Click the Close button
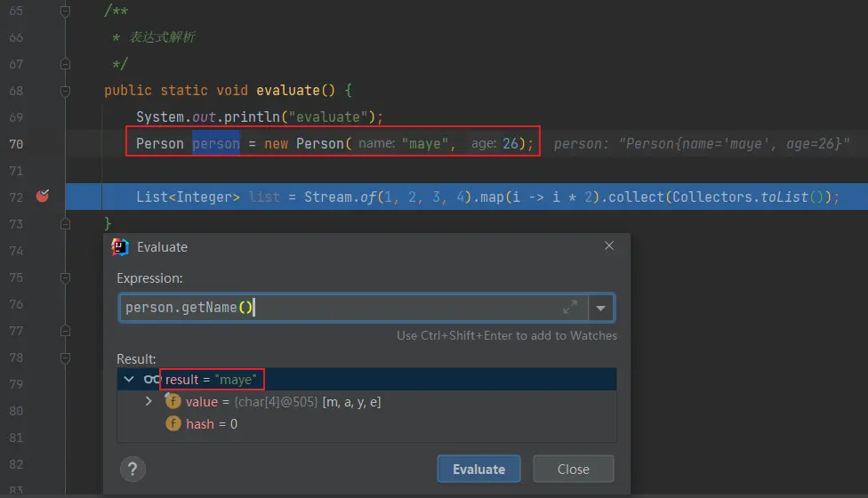This screenshot has height=498, width=868. tap(574, 470)
